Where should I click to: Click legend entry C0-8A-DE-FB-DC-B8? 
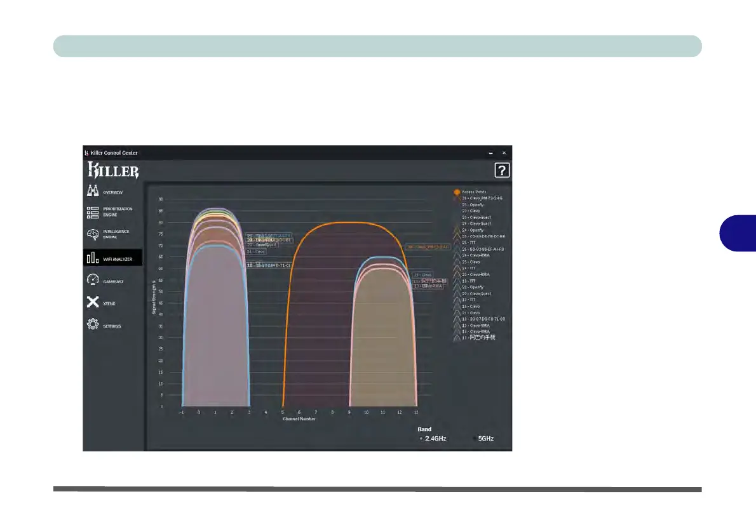[x=483, y=237]
